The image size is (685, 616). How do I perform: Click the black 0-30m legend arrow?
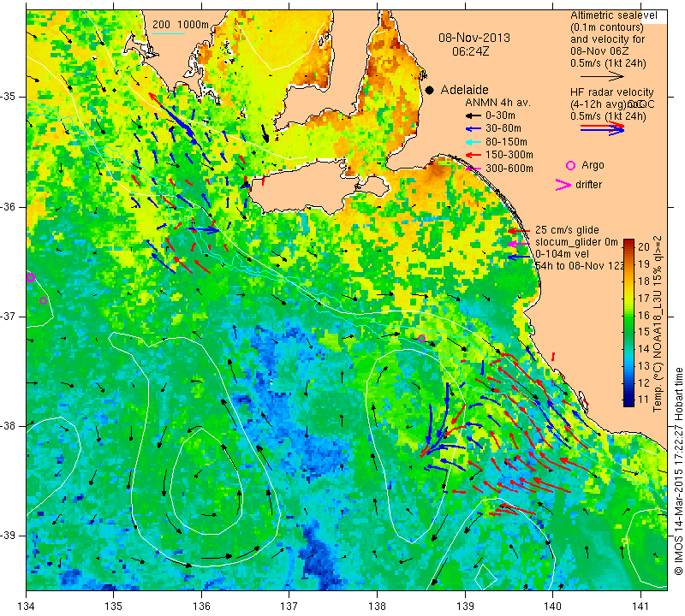(474, 116)
